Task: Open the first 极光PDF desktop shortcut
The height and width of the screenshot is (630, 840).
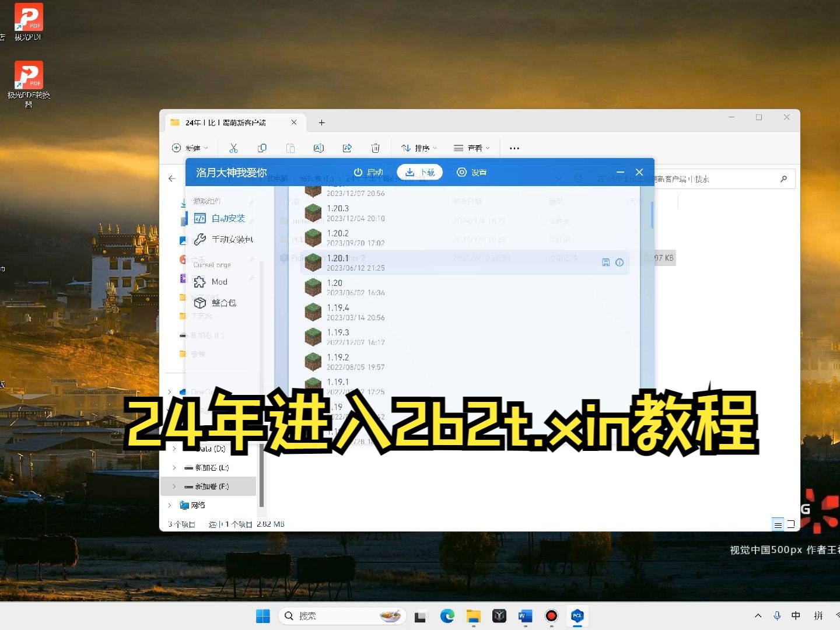Action: pos(28,23)
